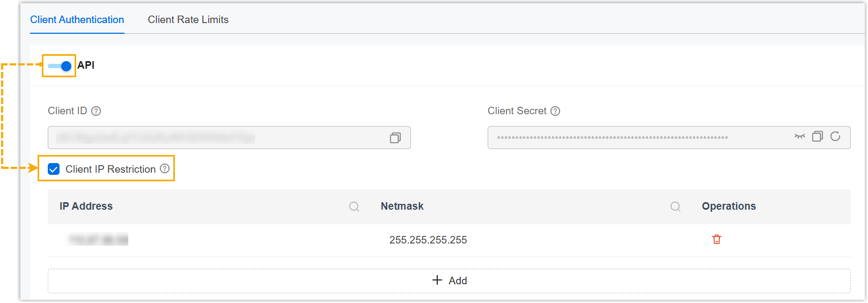
Task: Copy the Client ID value
Action: coord(395,138)
